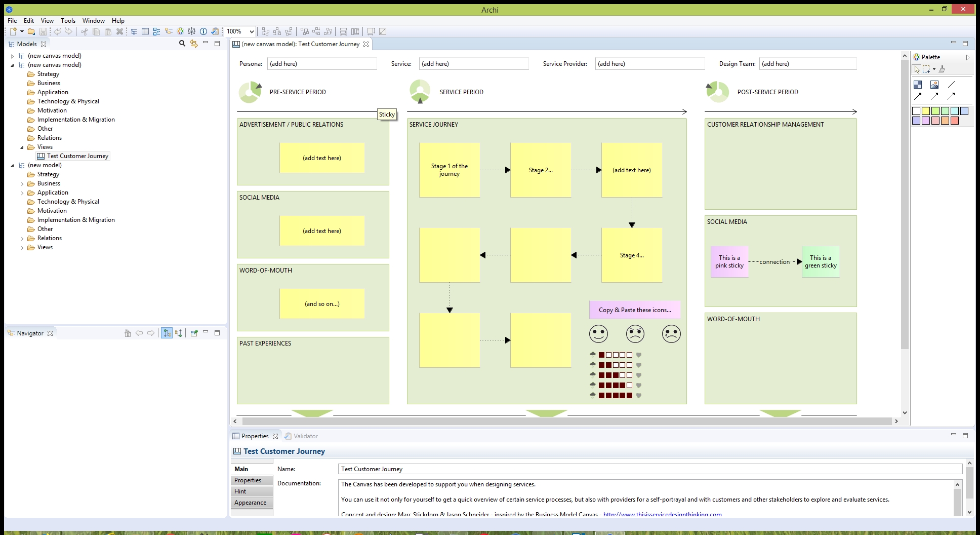The image size is (980, 535).
Task: Collapse the Views folder in canvas model
Action: tap(22, 147)
